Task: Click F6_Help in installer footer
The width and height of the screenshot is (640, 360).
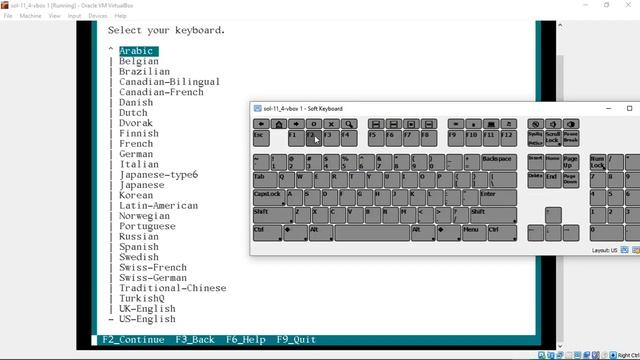Action: [246, 340]
